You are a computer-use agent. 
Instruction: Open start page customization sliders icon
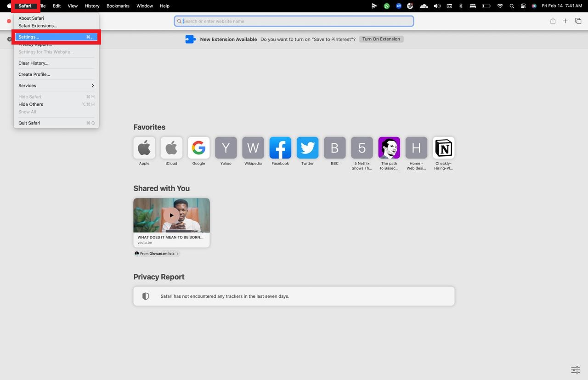[x=575, y=370]
